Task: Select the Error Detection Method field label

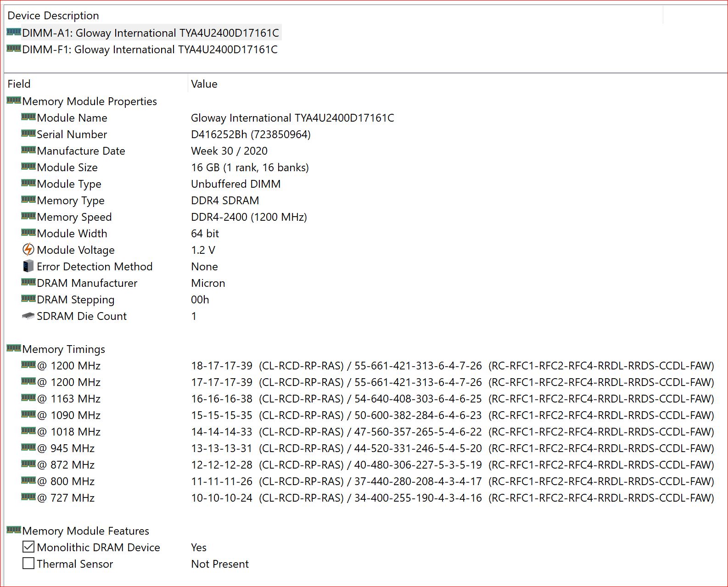Action: pyautogui.click(x=95, y=267)
